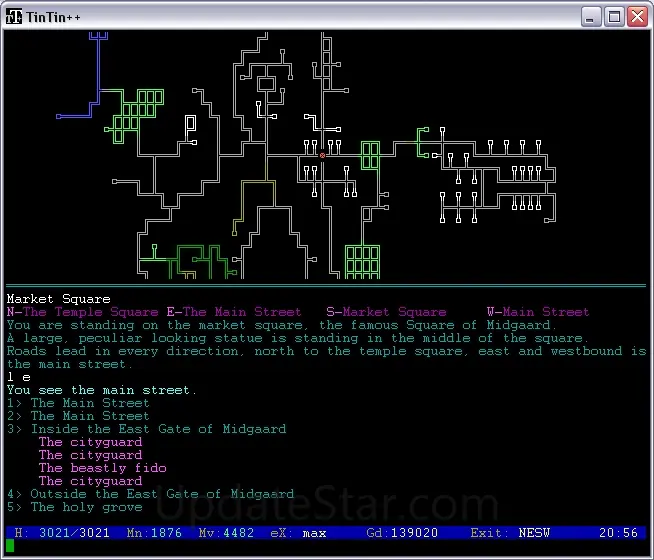Click 'The holy grove' scan entry

coord(86,507)
